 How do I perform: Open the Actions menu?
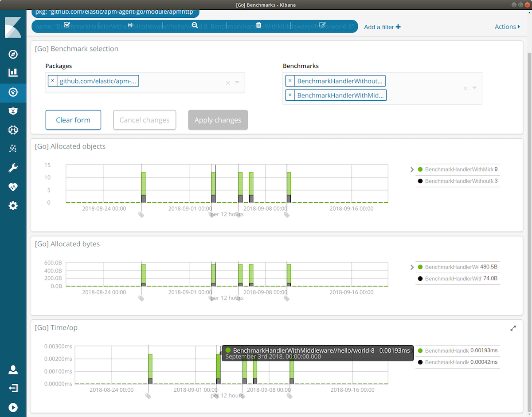(x=507, y=27)
